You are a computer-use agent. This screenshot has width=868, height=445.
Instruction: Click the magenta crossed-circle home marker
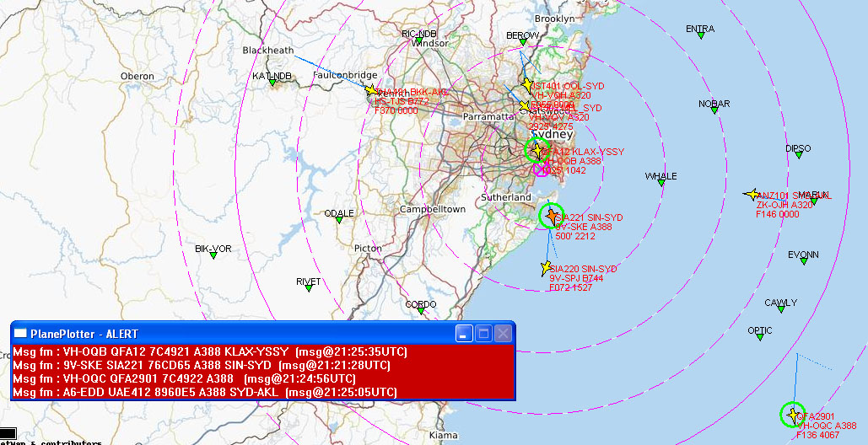pyautogui.click(x=540, y=169)
